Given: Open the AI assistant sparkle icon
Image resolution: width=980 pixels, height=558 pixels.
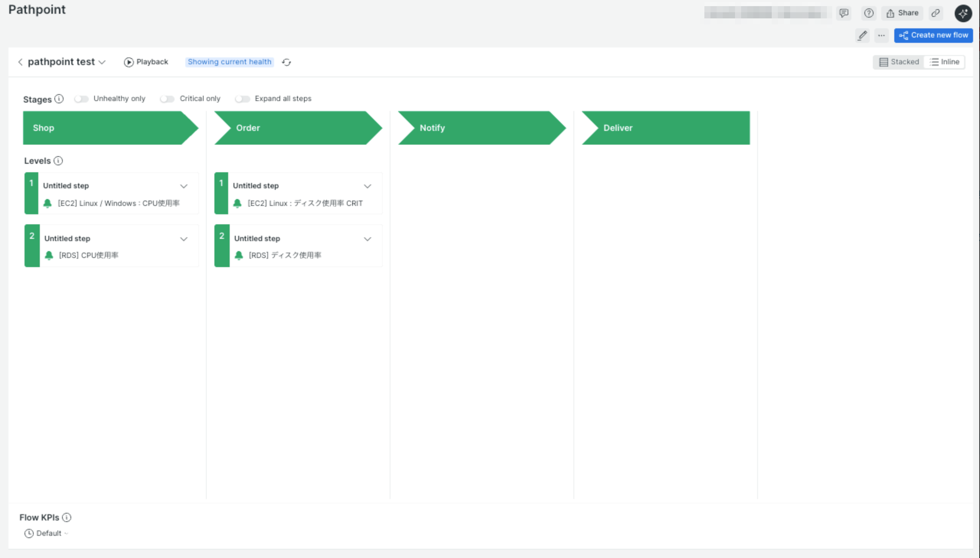Looking at the screenshot, I should pos(963,13).
